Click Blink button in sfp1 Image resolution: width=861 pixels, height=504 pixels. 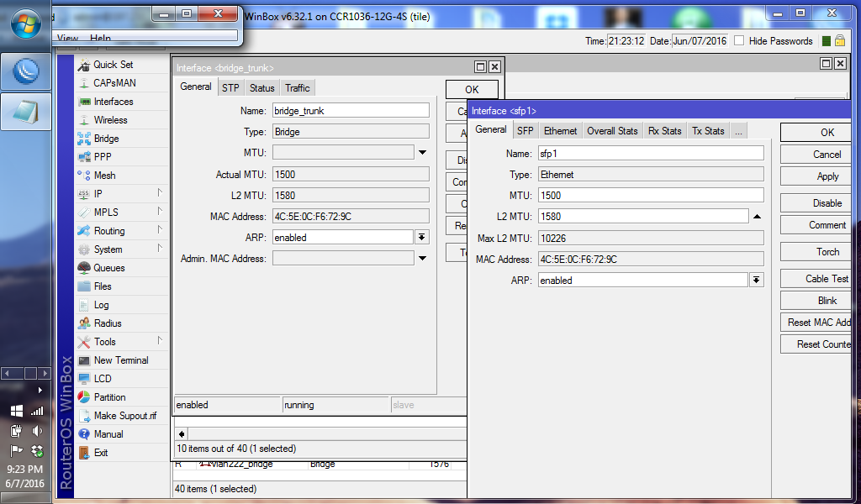click(816, 301)
